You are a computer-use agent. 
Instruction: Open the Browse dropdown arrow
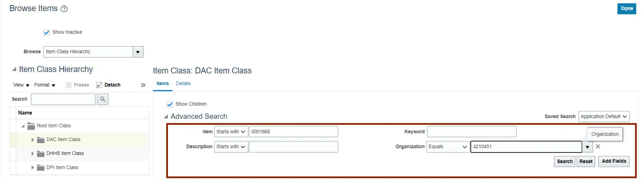[138, 52]
